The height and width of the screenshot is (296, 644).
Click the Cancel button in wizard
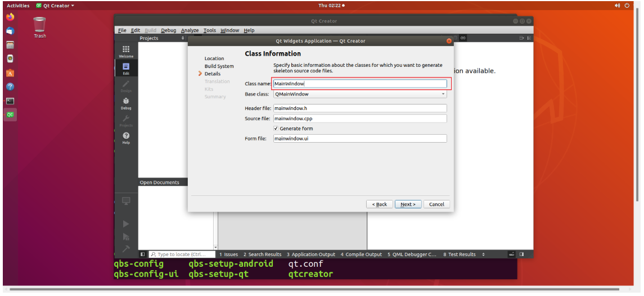coord(436,204)
